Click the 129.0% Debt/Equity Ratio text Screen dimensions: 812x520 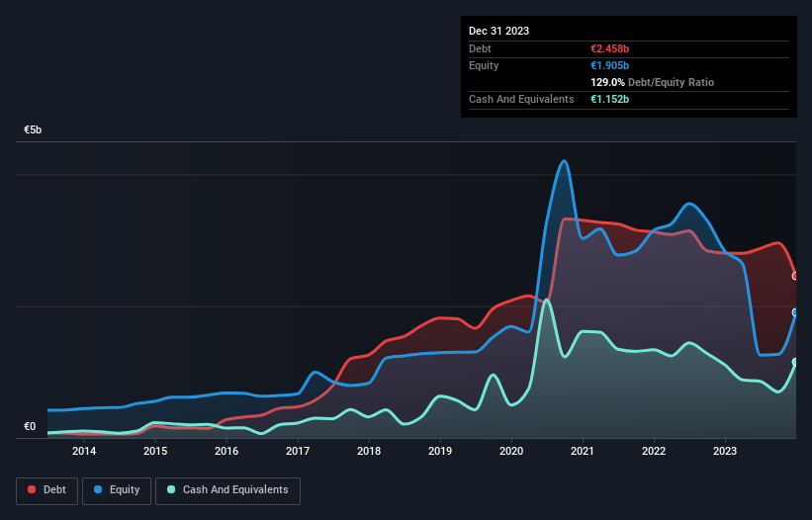(x=652, y=82)
